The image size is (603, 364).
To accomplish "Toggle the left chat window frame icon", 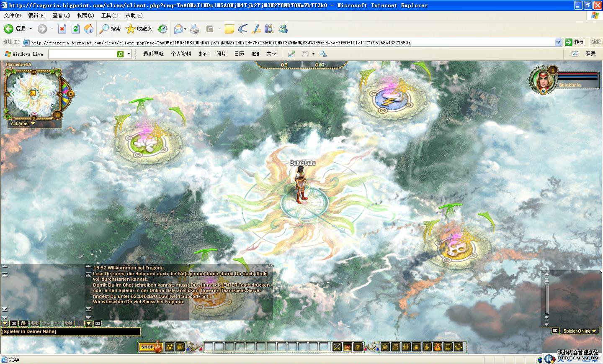I will (x=14, y=323).
